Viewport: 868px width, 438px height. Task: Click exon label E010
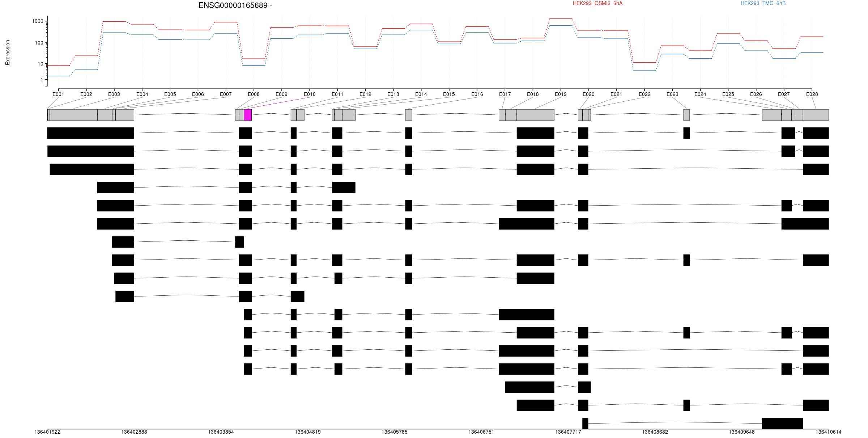point(310,94)
